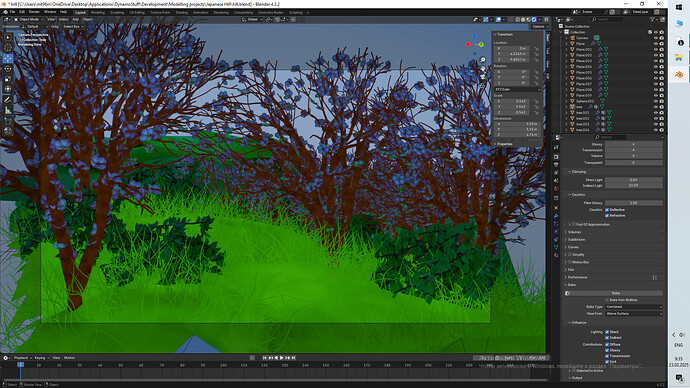Open the Object Mode dropdown
The height and width of the screenshot is (388, 690).
pos(29,19)
